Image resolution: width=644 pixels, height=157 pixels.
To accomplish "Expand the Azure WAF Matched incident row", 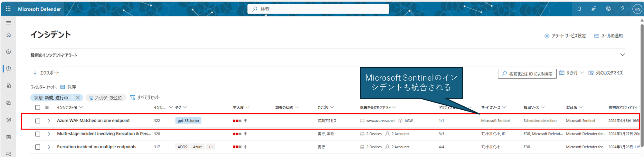I will click(49, 121).
